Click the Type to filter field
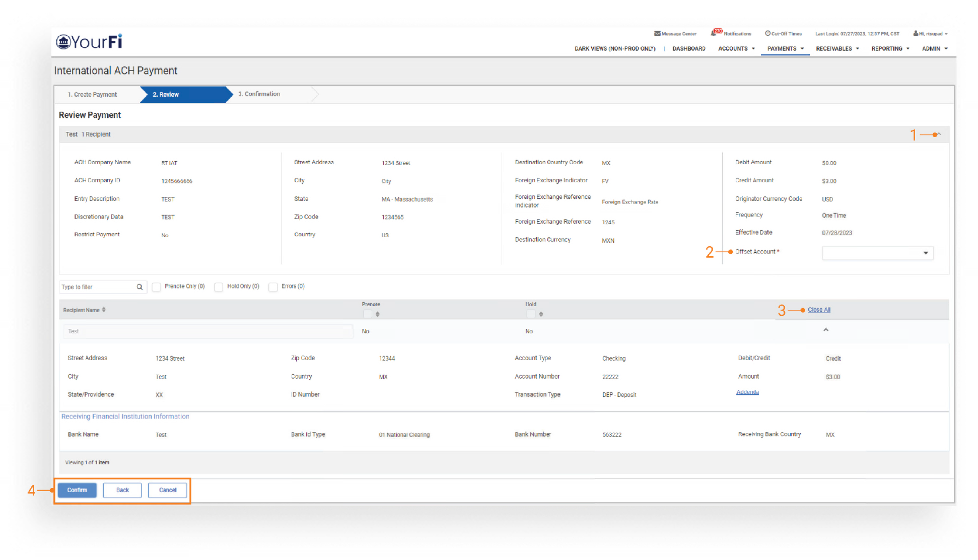978x560 pixels. point(97,287)
